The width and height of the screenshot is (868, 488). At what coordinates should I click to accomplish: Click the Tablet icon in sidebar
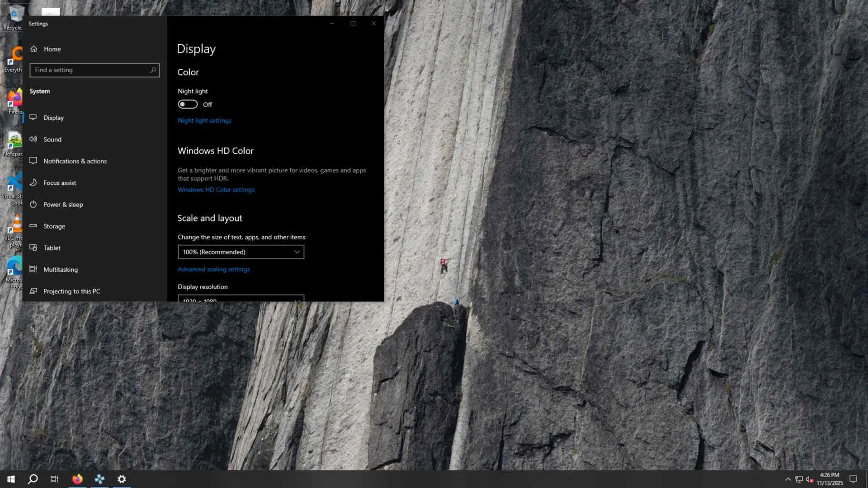coord(33,248)
